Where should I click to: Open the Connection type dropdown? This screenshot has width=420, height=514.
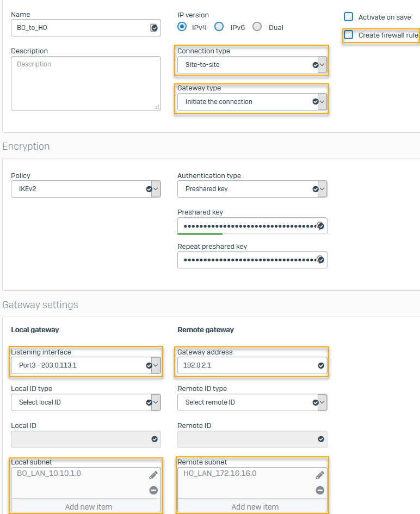point(252,65)
